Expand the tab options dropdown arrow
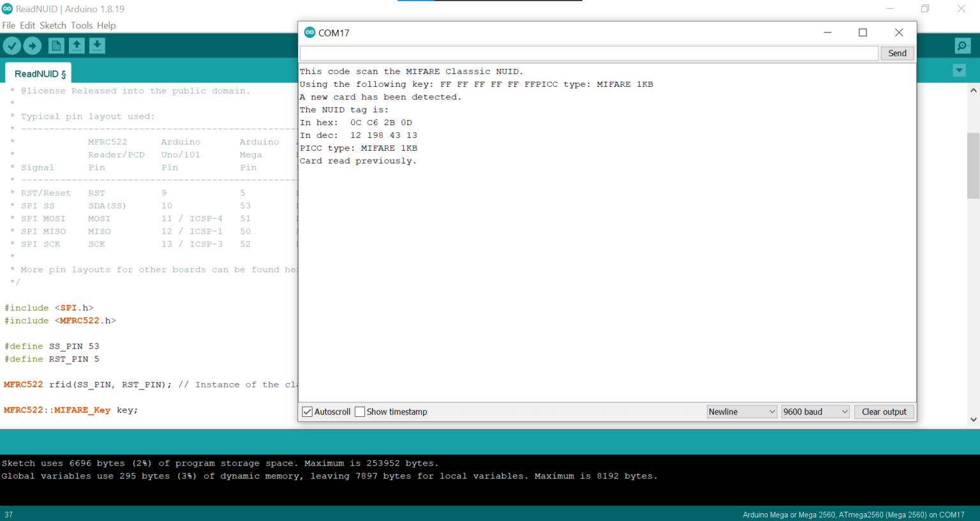Image resolution: width=980 pixels, height=521 pixels. [x=959, y=70]
